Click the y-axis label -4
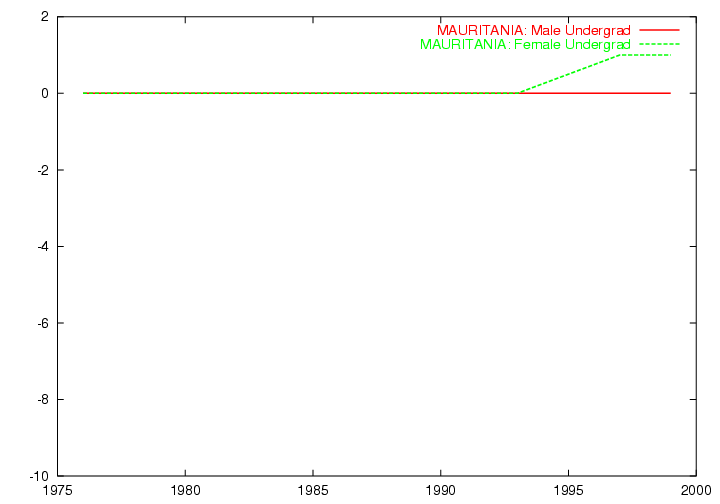This screenshot has width=720, height=504. [43, 246]
